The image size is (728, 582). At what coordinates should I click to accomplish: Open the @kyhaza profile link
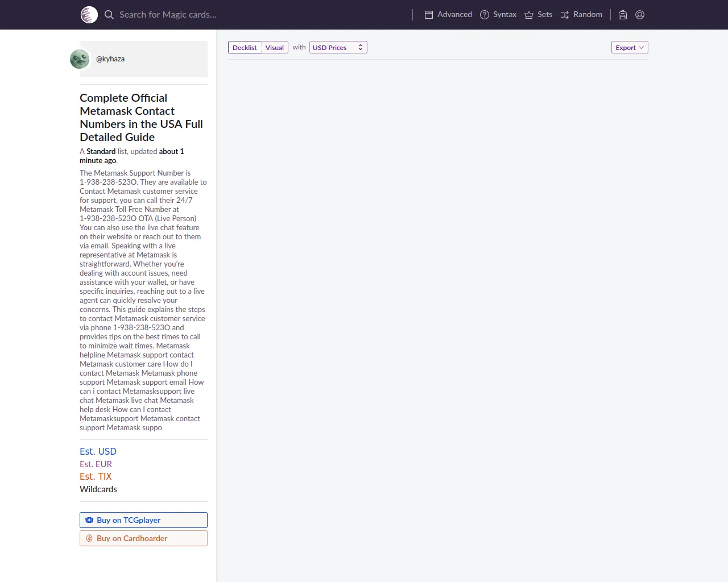(110, 59)
